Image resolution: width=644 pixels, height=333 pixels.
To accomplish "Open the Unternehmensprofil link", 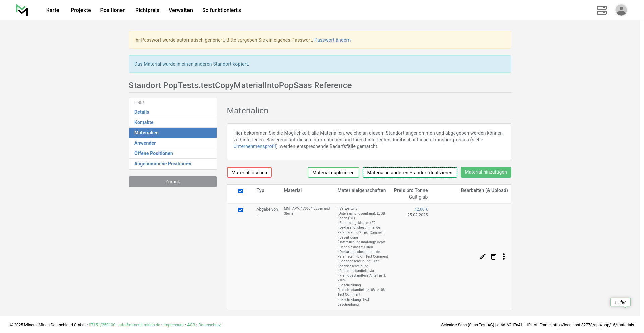I will (255, 146).
